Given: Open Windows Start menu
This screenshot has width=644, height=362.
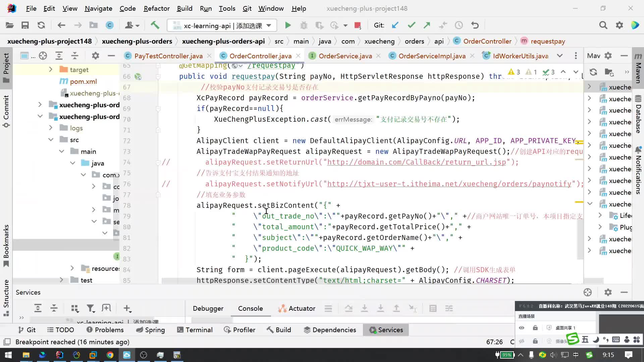Looking at the screenshot, I should (x=8, y=355).
